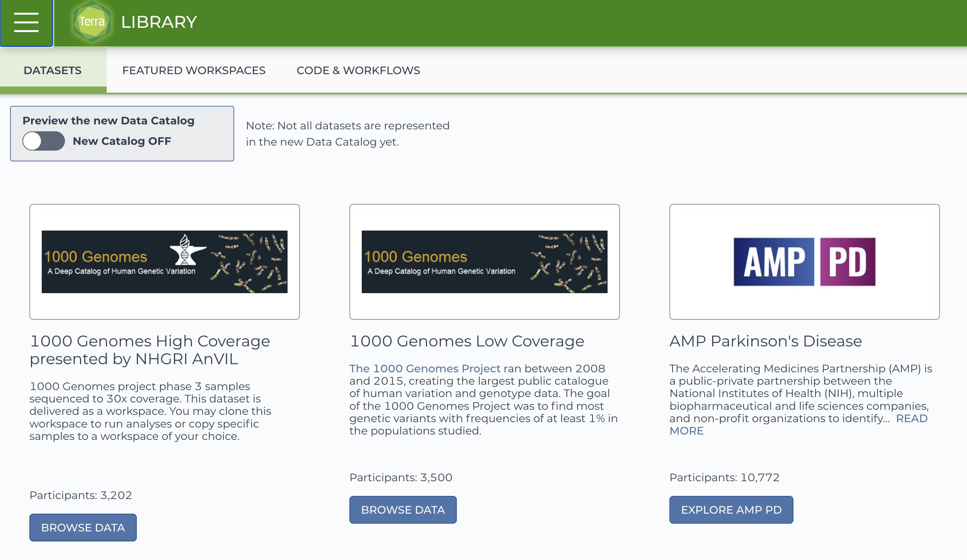Open the Code & Workflows tab
Image resolution: width=967 pixels, height=560 pixels.
[x=358, y=70]
